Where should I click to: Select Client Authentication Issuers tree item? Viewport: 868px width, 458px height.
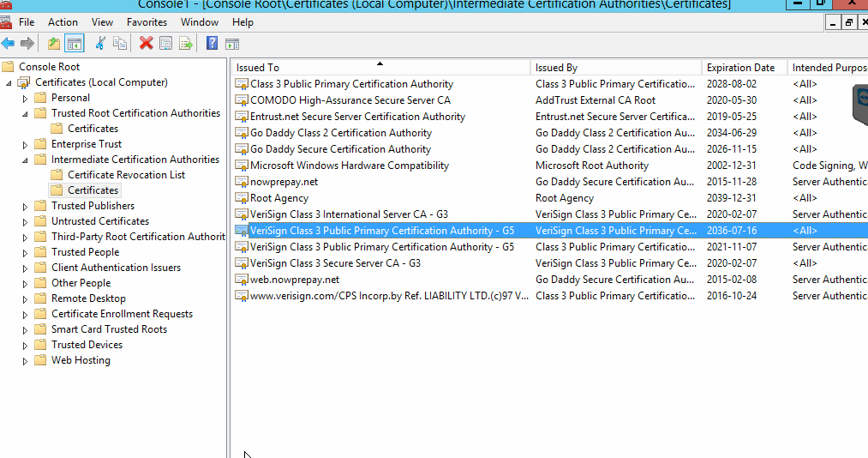116,268
